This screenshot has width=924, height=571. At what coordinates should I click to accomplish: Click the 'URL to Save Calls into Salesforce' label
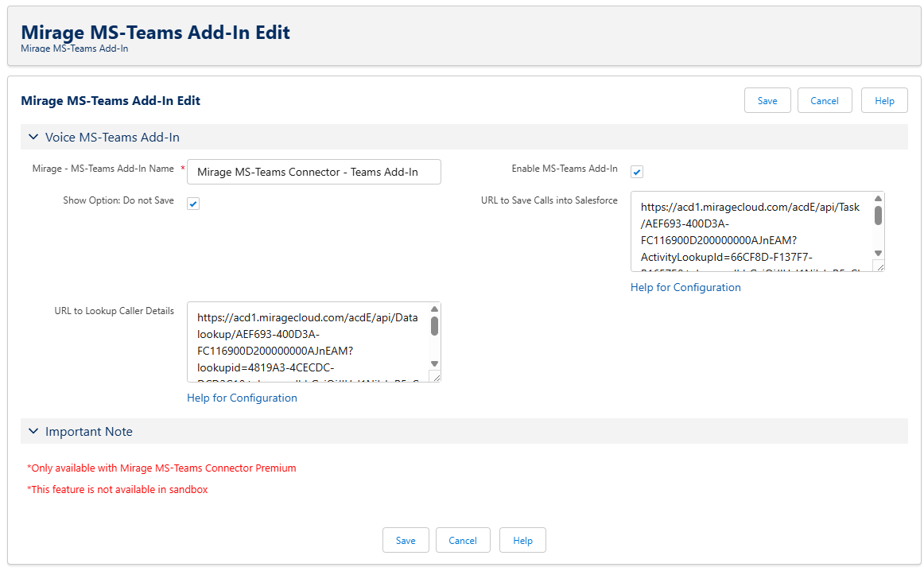point(549,200)
